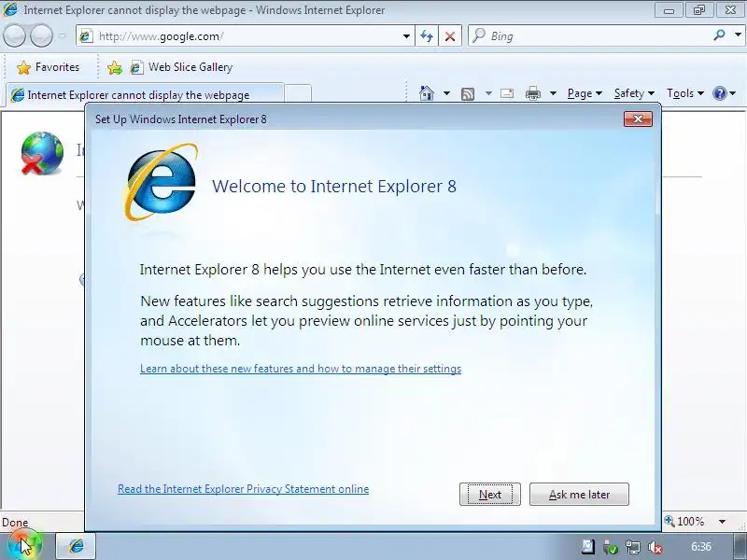The width and height of the screenshot is (747, 560).
Task: Click Next in the setup dialog
Action: click(x=489, y=495)
